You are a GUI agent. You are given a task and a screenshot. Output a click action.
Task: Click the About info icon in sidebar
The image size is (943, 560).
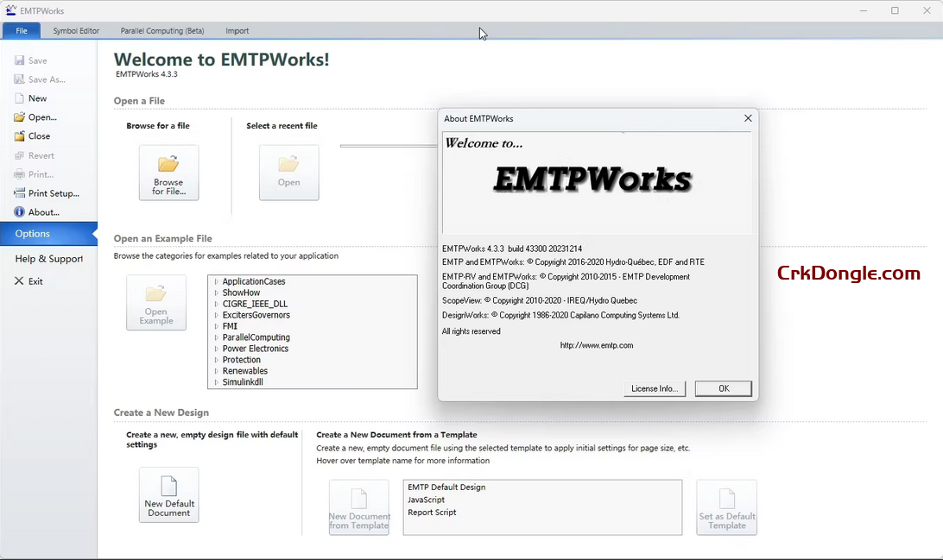(x=19, y=212)
